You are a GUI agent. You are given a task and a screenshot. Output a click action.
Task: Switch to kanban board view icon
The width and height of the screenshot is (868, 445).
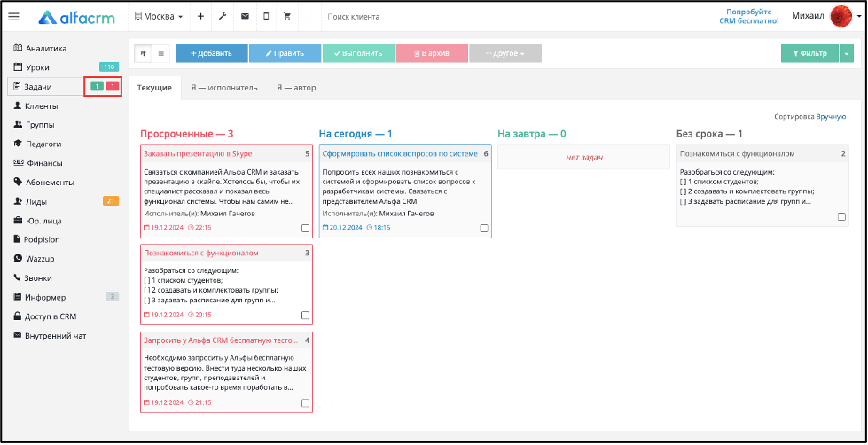point(144,54)
